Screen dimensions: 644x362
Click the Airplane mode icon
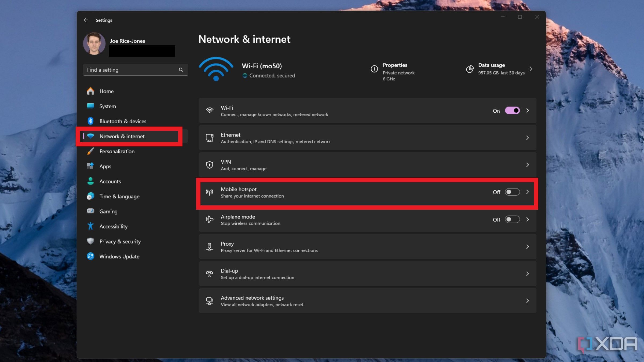pyautogui.click(x=209, y=219)
